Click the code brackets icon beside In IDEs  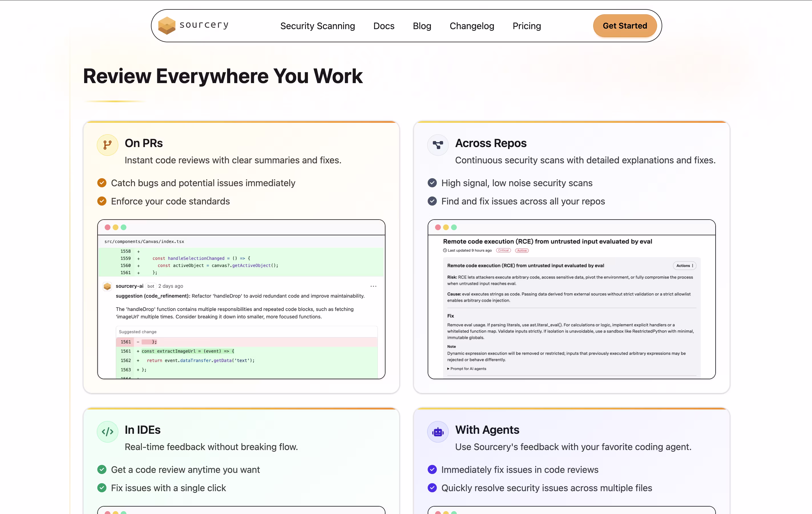click(107, 432)
